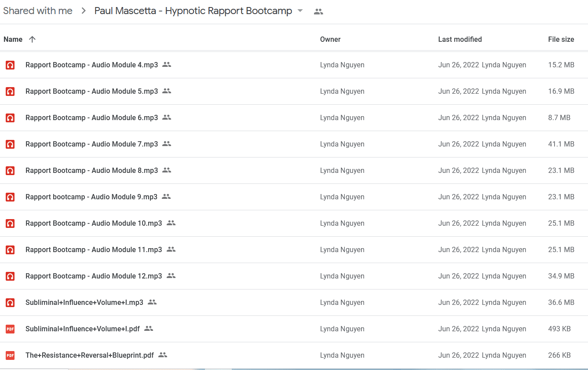
Task: Click audio icon of Audio Module 7.mp3
Action: [10, 144]
